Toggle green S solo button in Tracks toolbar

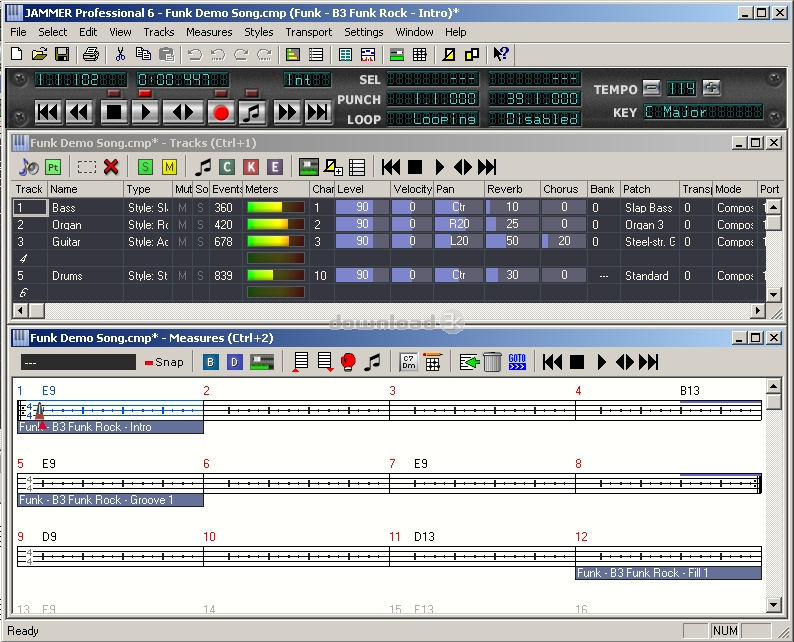click(145, 167)
